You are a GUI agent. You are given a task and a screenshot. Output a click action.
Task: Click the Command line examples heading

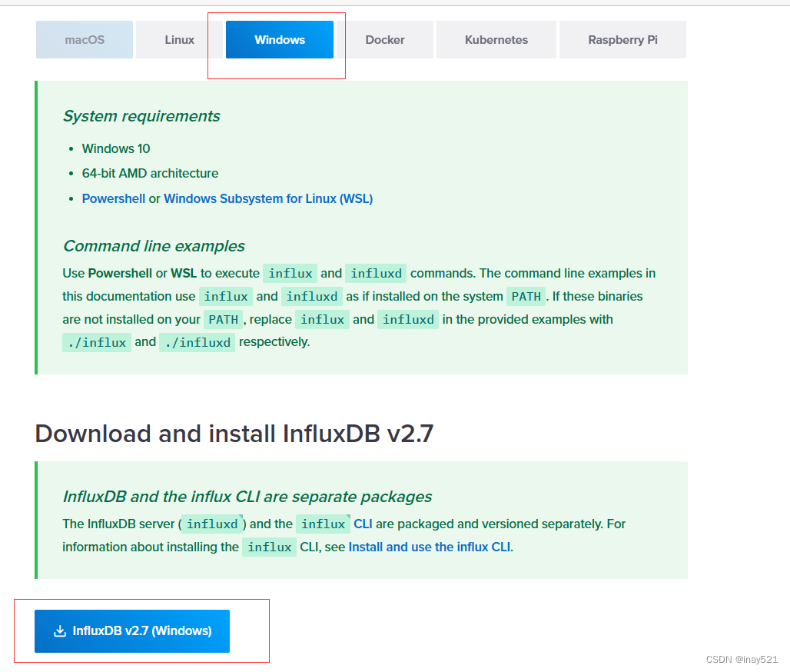(154, 246)
